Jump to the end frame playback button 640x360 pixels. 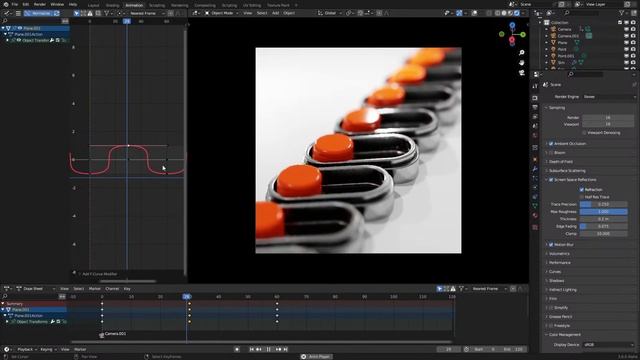click(286, 349)
